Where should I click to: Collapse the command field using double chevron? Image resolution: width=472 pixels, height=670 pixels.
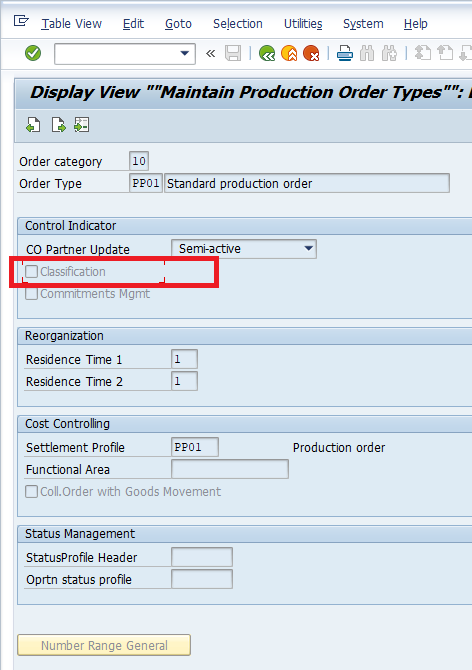210,54
